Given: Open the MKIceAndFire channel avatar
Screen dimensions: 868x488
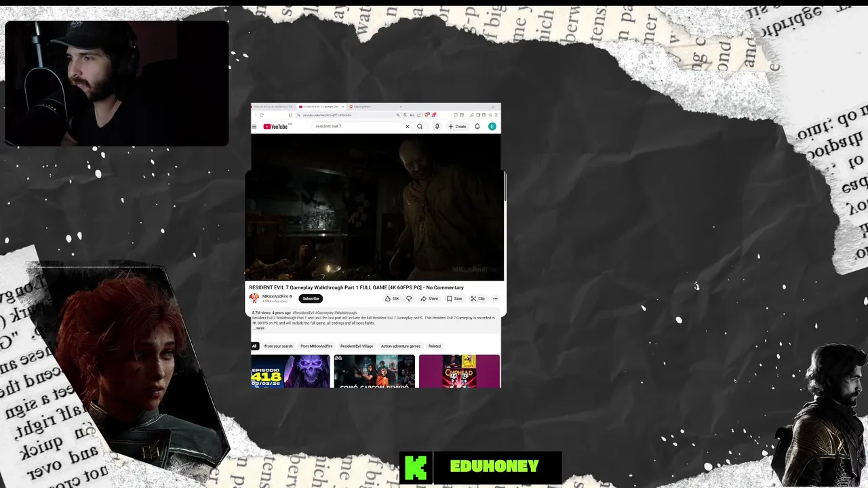Looking at the screenshot, I should click(254, 298).
